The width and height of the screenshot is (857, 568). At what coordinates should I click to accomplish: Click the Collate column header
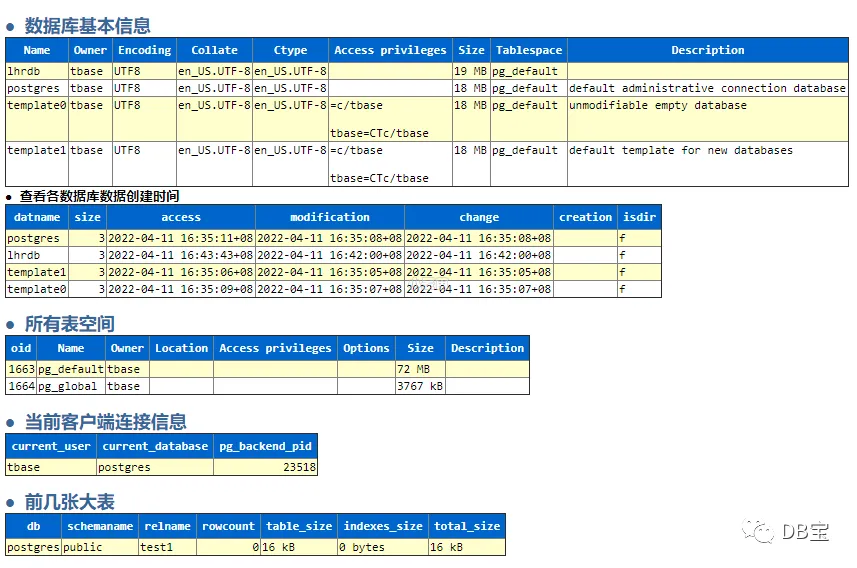click(214, 50)
